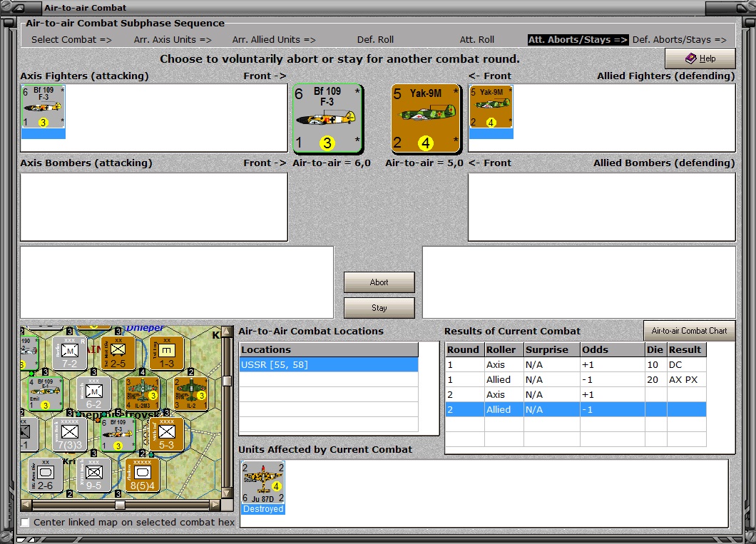Click small Yak-9M in Allied Fighters box
756x544 pixels.
pos(491,107)
